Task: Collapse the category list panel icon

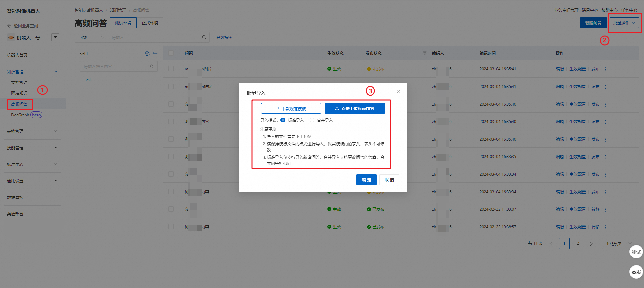Action: pyautogui.click(x=155, y=53)
